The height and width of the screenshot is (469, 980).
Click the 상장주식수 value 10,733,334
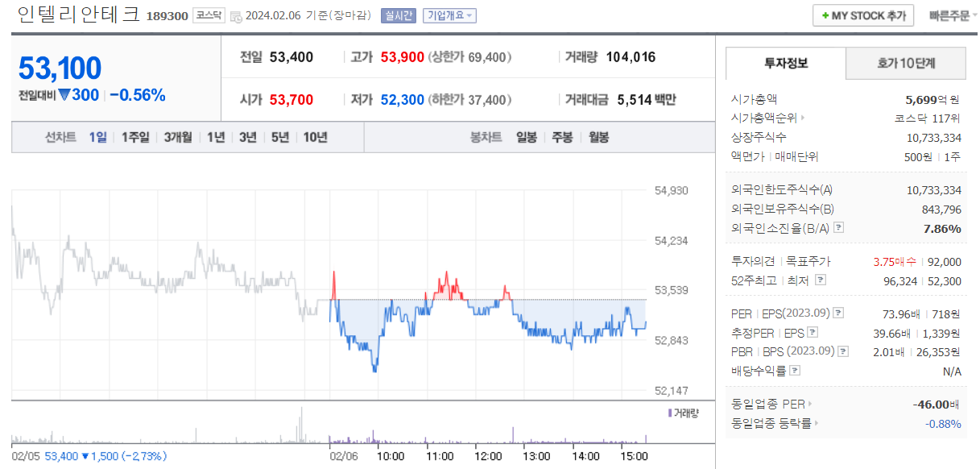934,138
